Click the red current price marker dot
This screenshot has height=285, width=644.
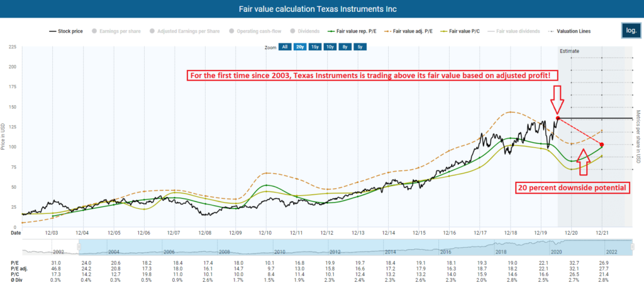click(557, 118)
